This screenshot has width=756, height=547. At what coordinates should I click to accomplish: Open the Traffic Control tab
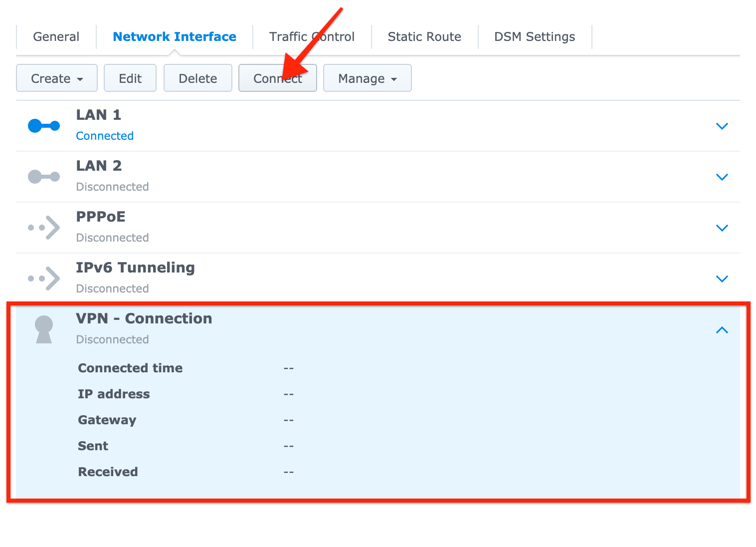(x=312, y=37)
